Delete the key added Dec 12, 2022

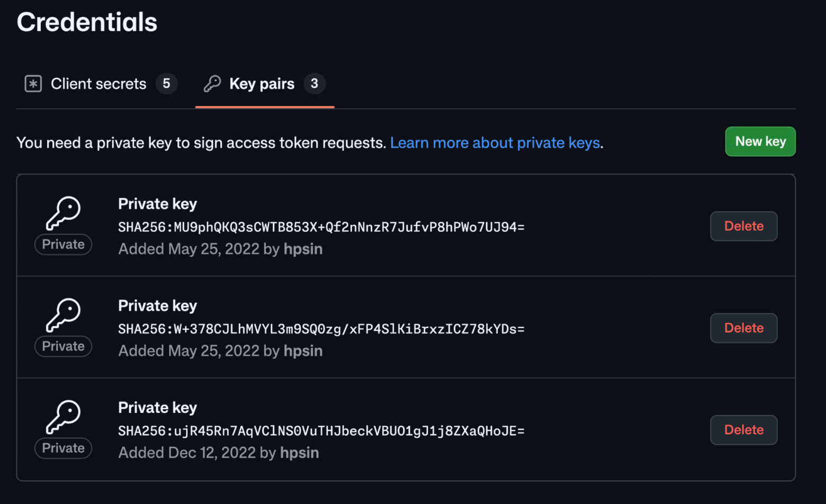click(x=744, y=430)
